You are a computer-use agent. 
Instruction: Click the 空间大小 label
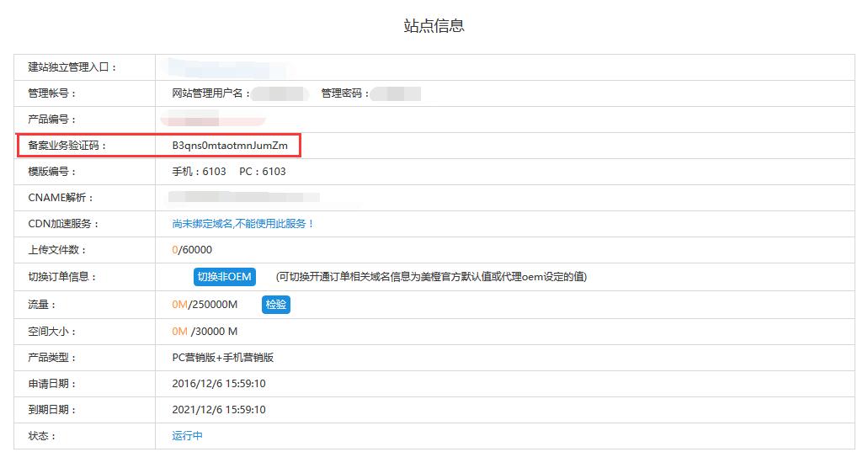[x=52, y=332]
